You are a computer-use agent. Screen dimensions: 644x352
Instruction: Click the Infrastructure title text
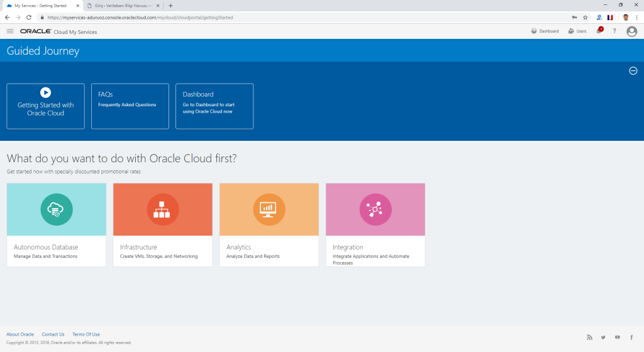[138, 247]
